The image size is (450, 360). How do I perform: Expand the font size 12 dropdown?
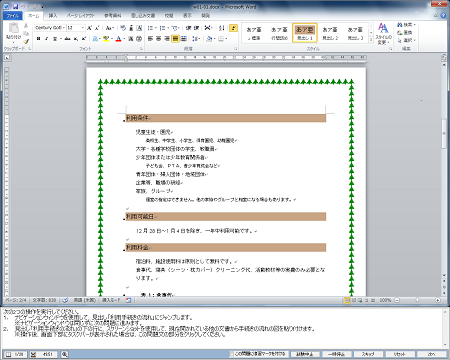[x=83, y=28]
